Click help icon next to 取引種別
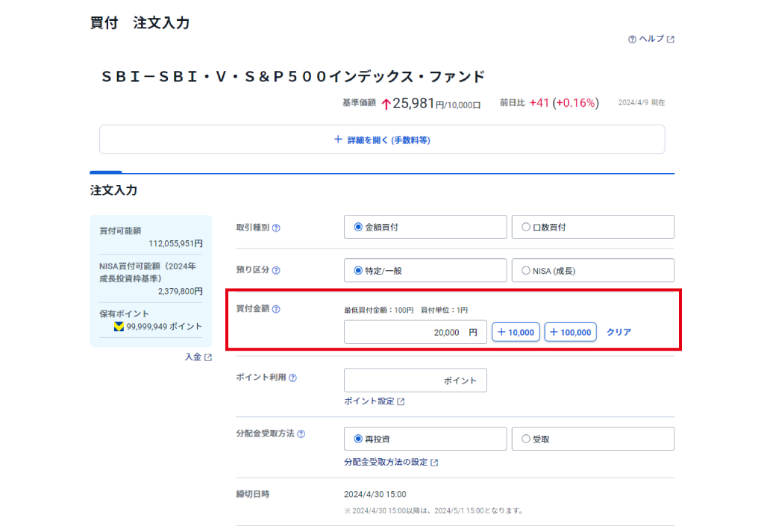Screen dimensions: 764x532 [276, 228]
